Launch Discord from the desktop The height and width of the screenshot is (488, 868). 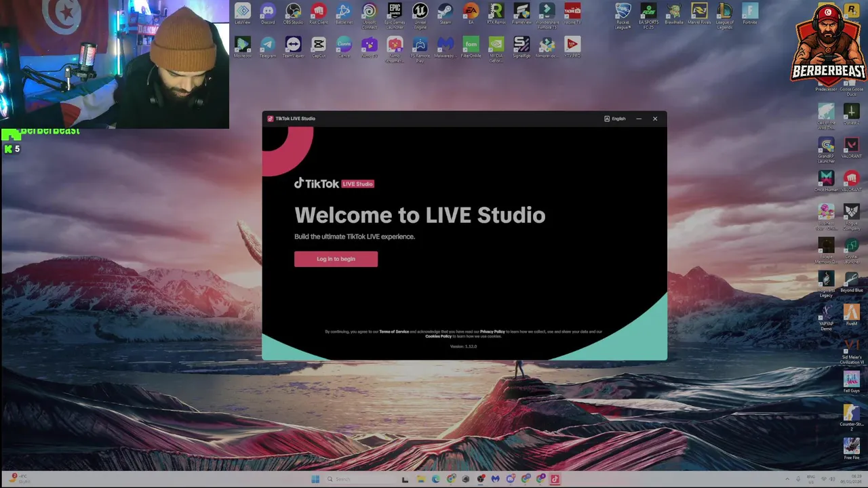coord(268,14)
